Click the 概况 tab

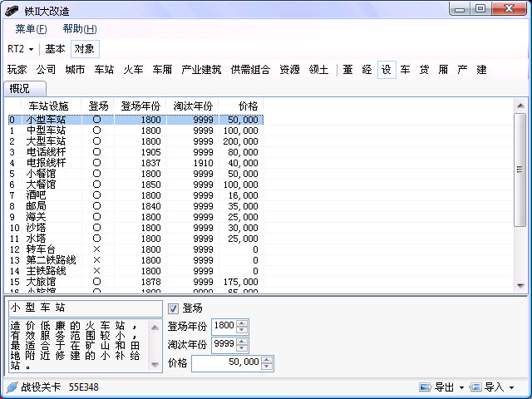coord(24,89)
